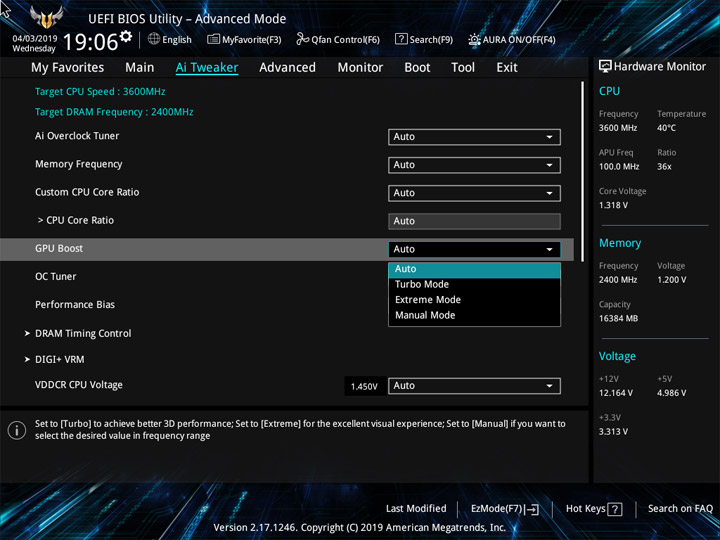
Task: Select the Ai Tweaker tab
Action: [207, 68]
